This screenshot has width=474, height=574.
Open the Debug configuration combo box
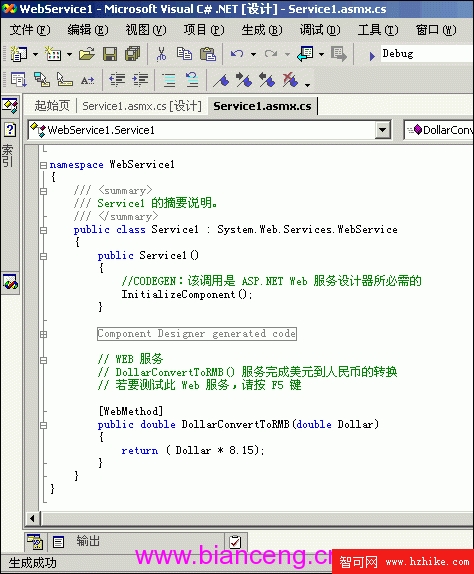point(427,54)
